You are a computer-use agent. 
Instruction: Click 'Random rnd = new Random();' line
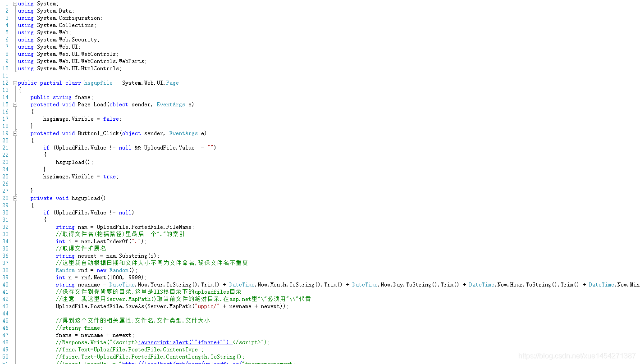click(97, 270)
